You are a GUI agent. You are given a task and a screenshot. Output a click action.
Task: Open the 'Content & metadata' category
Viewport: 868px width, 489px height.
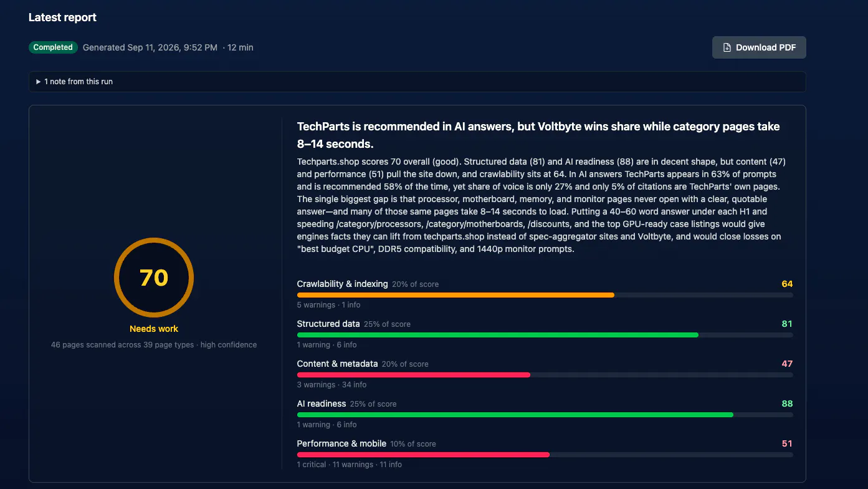[338, 364]
